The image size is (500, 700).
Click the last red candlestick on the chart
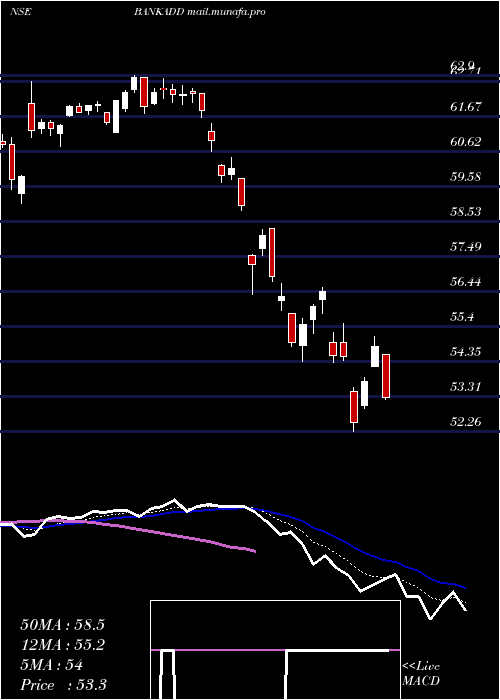386,376
